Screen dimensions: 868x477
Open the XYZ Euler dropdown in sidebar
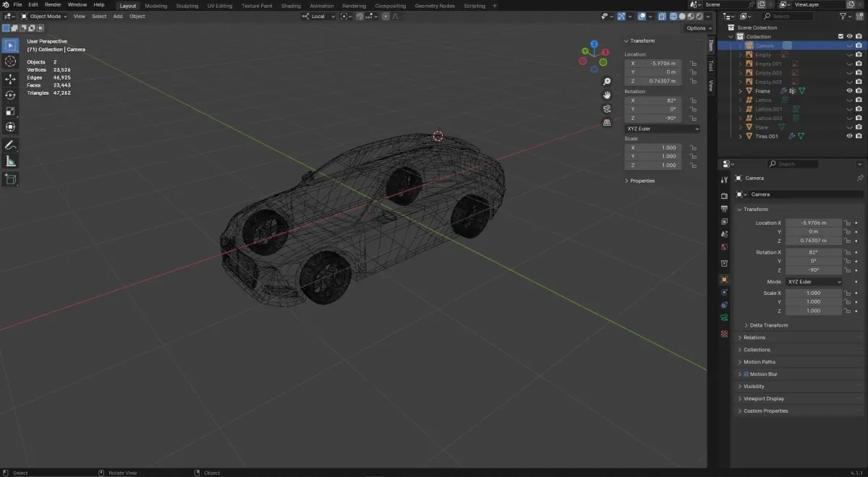pos(663,129)
